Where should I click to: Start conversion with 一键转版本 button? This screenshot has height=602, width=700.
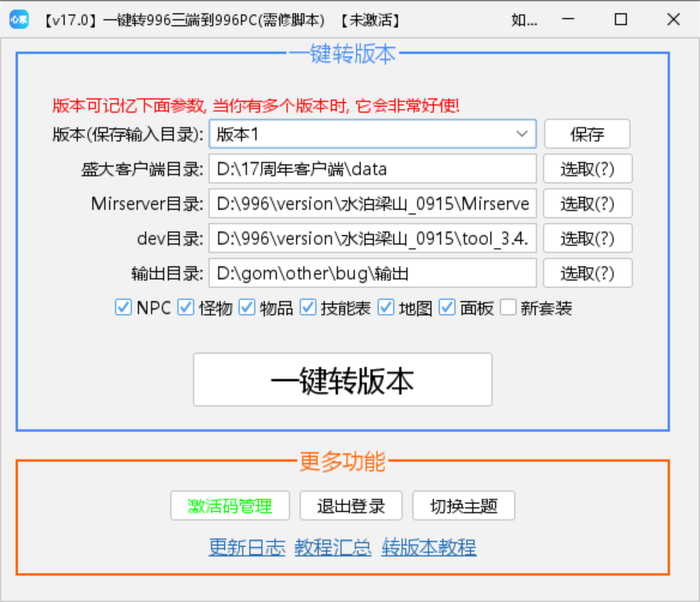click(342, 380)
